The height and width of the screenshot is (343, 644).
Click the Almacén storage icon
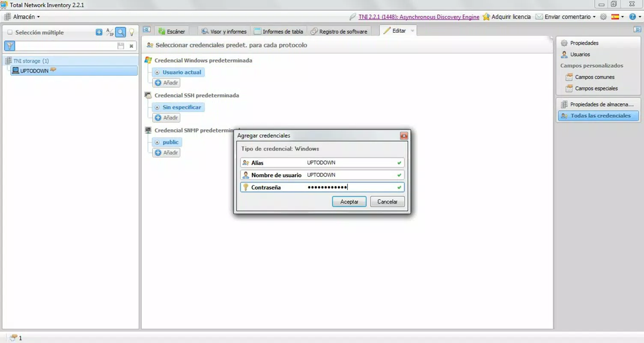point(8,17)
